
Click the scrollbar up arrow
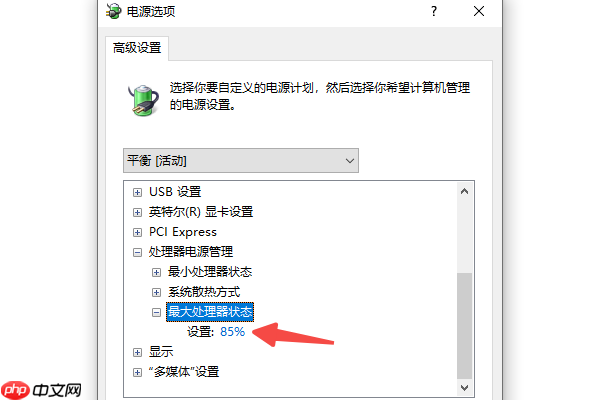coord(465,191)
